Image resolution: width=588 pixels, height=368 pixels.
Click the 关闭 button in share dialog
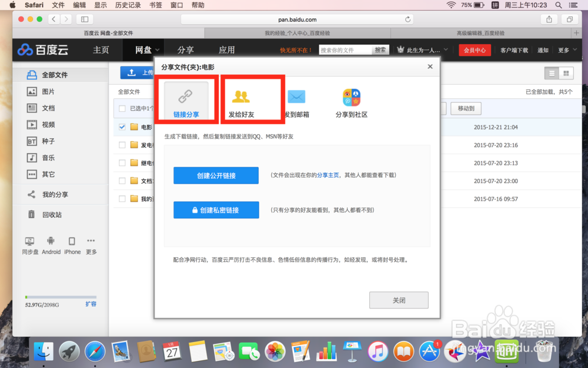399,300
